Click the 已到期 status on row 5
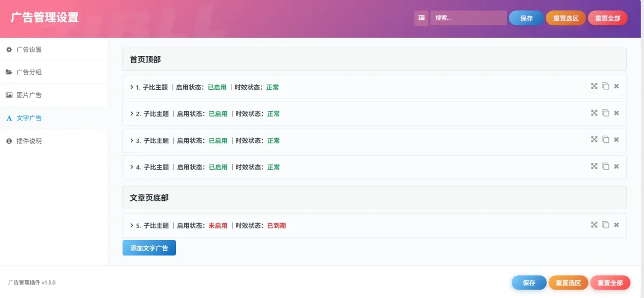 click(276, 226)
